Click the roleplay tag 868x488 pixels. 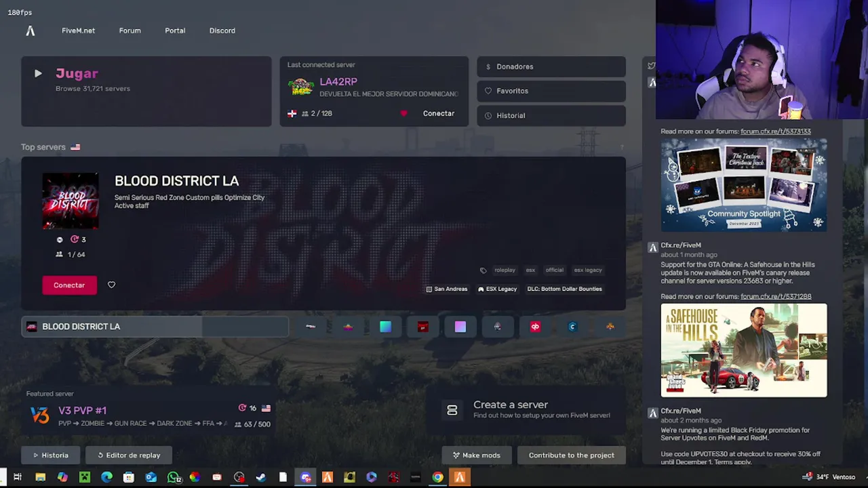pos(505,270)
